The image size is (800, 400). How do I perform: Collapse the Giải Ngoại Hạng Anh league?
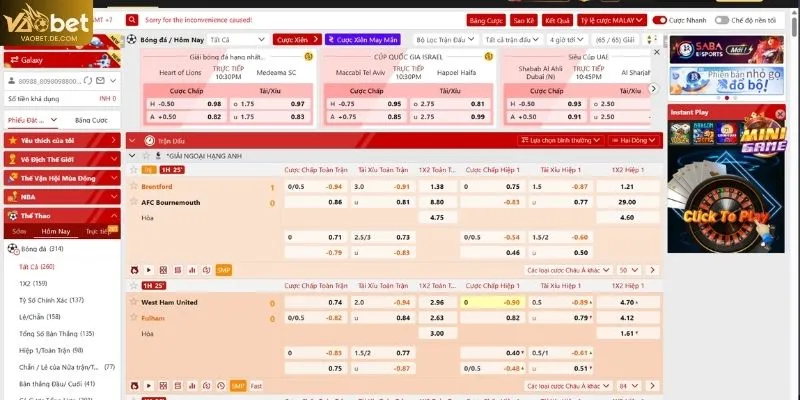[x=133, y=156]
